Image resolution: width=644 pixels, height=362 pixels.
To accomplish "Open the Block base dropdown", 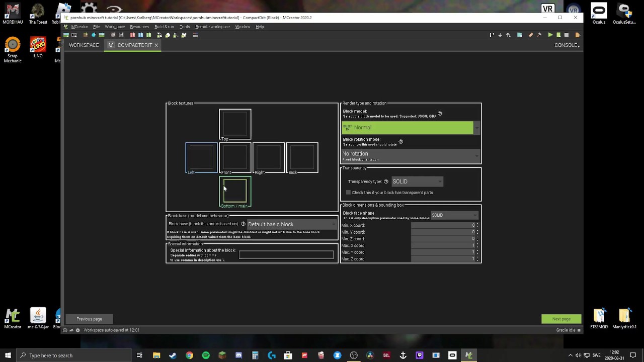I will tap(292, 224).
